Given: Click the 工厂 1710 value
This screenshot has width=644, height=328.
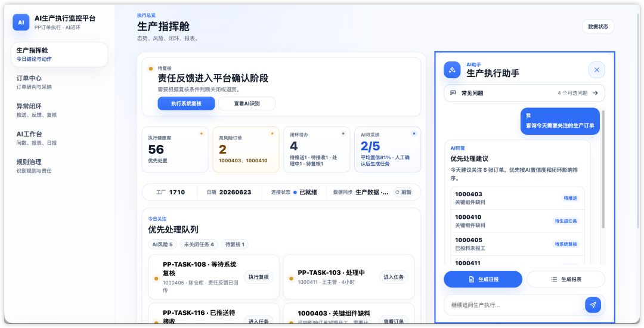Looking at the screenshot, I should pos(177,192).
